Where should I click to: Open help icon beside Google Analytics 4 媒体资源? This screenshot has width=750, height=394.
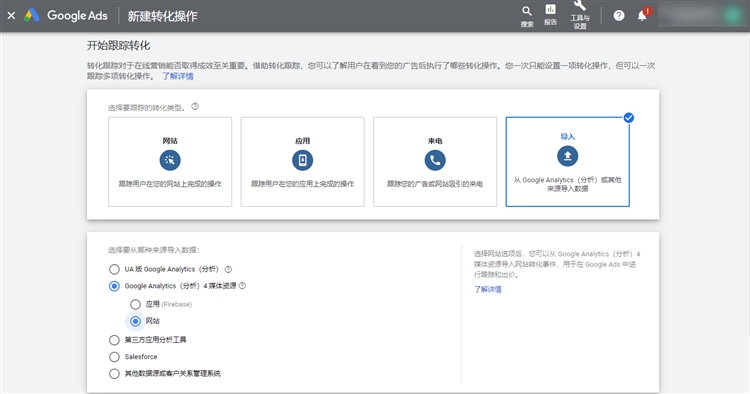(x=242, y=285)
